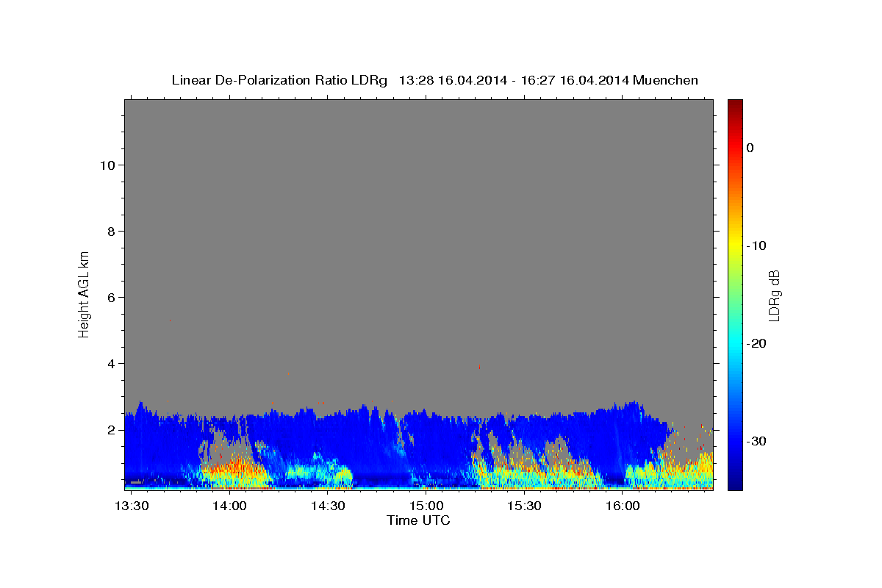Click the '14:30' time tick label
This screenshot has height=588, width=882.
[328, 506]
